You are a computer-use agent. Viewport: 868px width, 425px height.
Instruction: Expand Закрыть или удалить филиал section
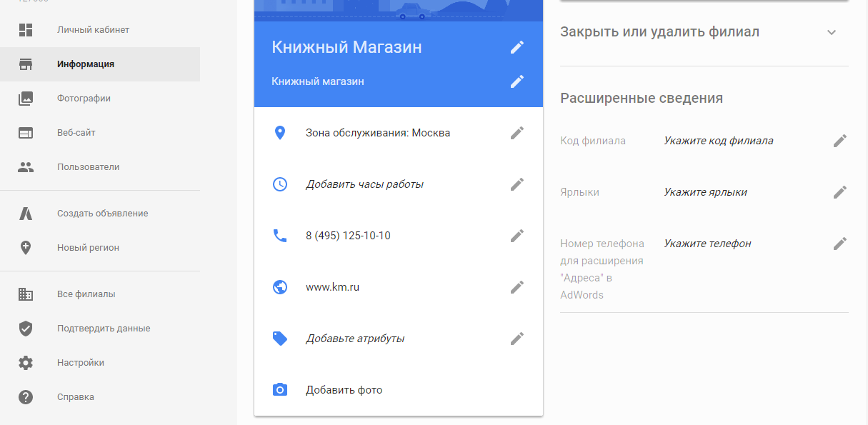coord(831,32)
